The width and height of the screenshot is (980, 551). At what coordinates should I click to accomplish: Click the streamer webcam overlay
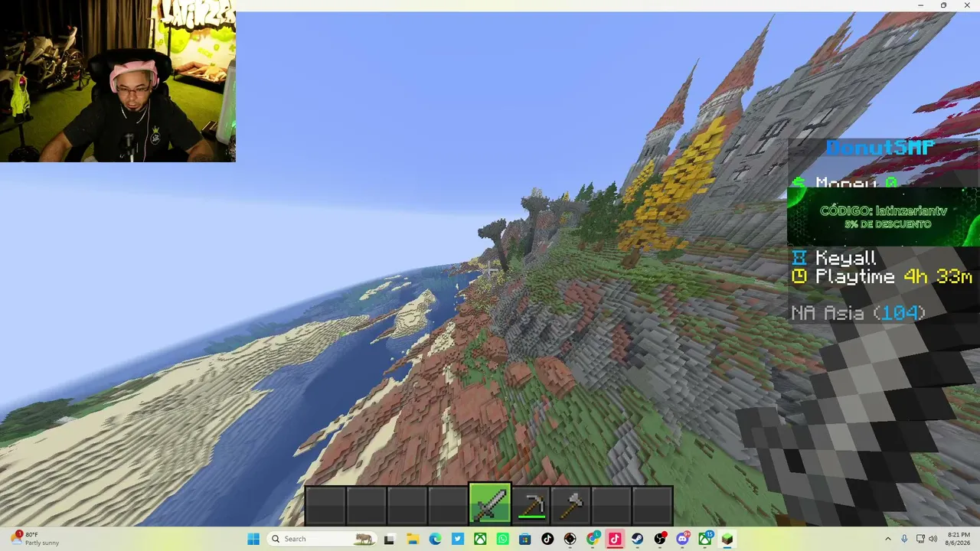click(x=118, y=81)
